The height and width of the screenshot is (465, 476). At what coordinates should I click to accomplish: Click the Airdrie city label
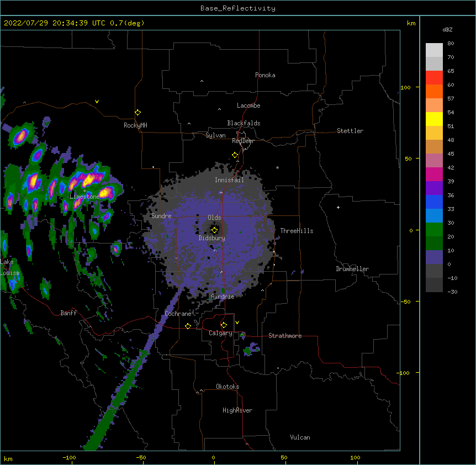point(223,297)
